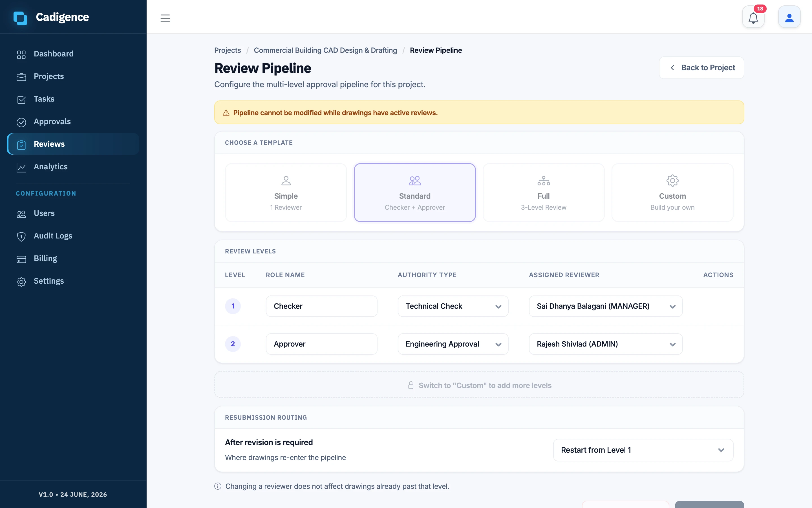Open the Rajesh Shivlad reviewer dropdown
The width and height of the screenshot is (812, 508).
(x=606, y=344)
